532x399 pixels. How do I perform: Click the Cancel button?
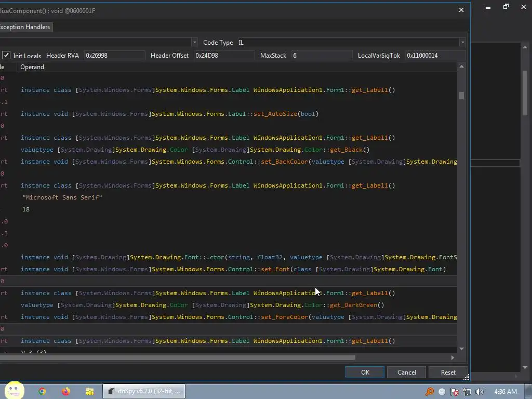coord(406,372)
